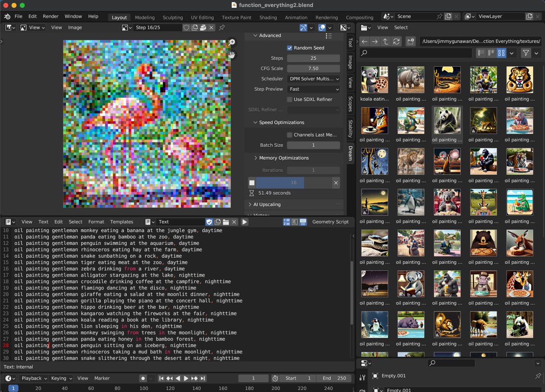
Task: Toggle fake user shield for Step 16/25 image
Action: coord(186,28)
